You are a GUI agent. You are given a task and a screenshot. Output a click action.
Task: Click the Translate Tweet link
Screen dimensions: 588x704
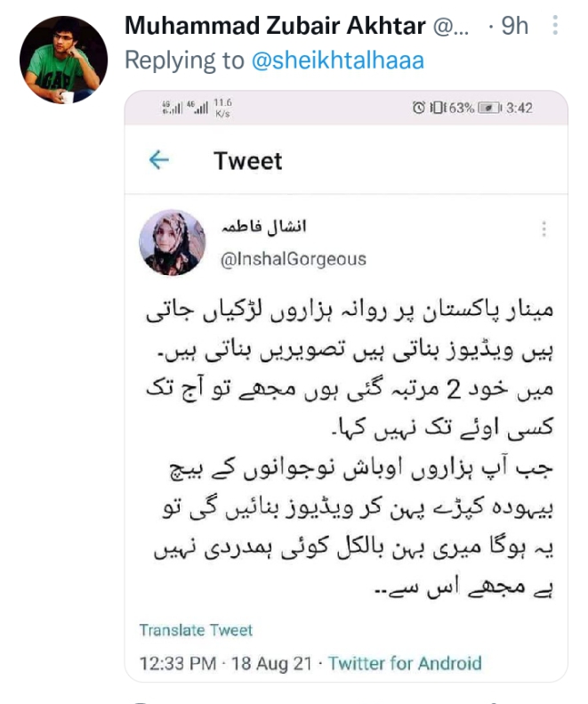click(196, 630)
